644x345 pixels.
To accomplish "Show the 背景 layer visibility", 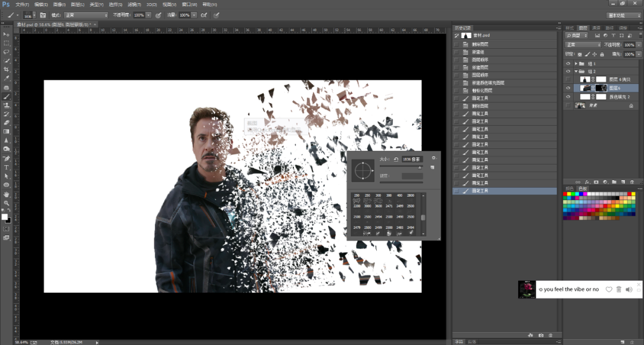I will (568, 105).
